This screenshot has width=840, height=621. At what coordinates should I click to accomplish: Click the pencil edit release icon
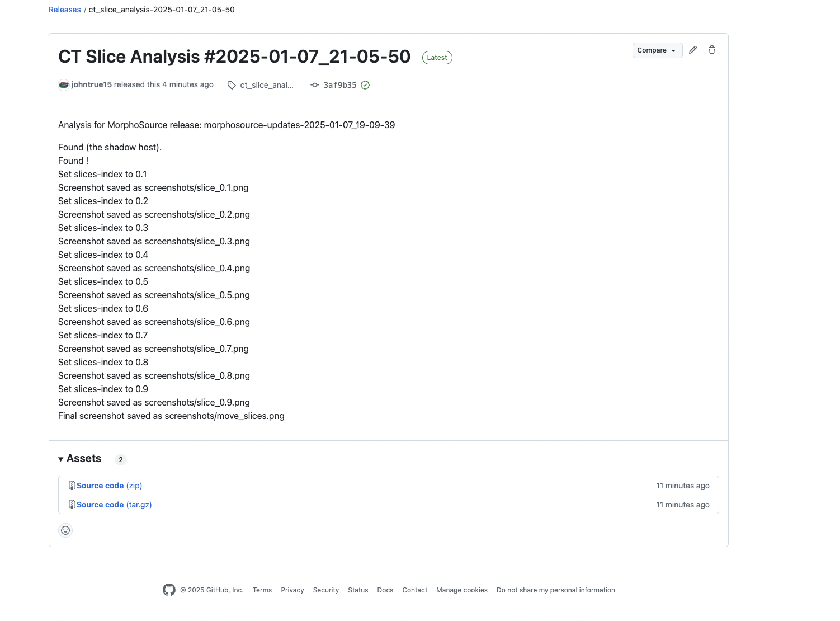coord(693,50)
